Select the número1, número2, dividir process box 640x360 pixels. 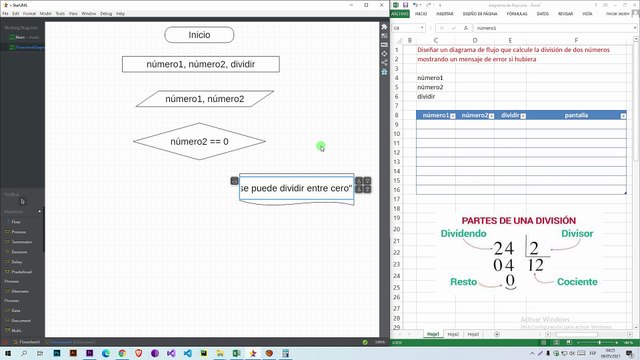(201, 64)
